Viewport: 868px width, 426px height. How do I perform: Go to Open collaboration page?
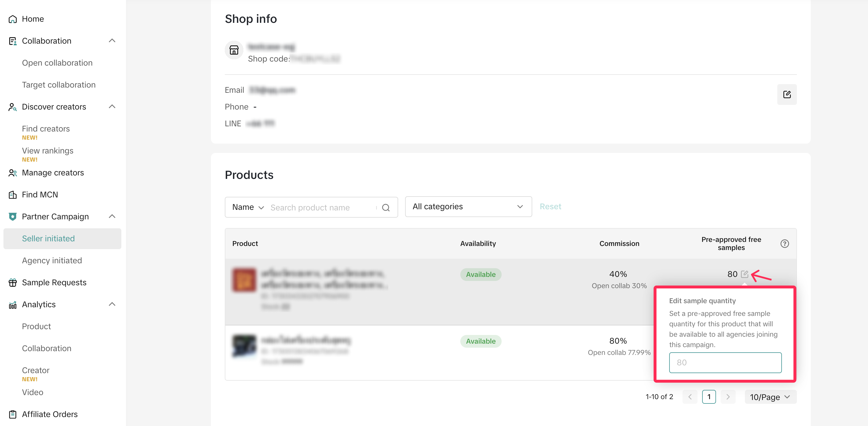(57, 63)
